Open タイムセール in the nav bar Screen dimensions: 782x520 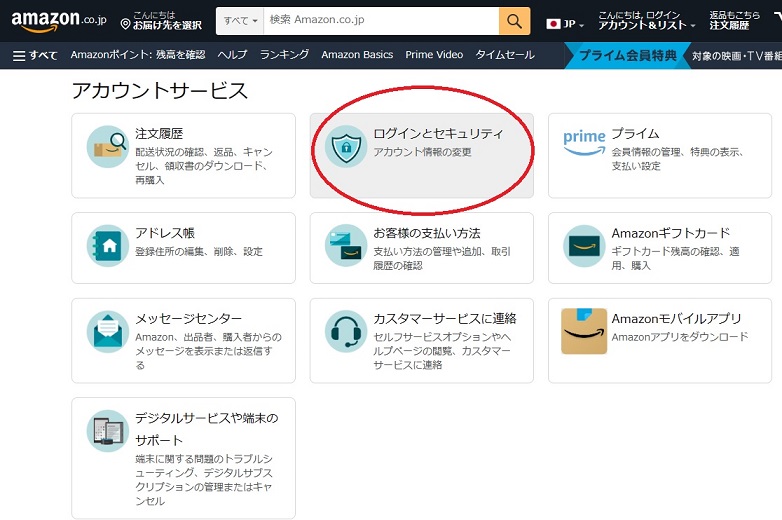pyautogui.click(x=505, y=55)
